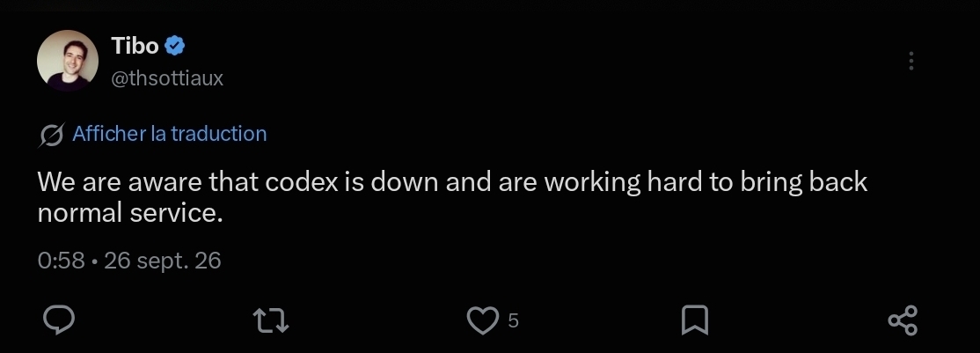Image resolution: width=980 pixels, height=353 pixels.
Task: Click tweet text about codex being down
Action: point(452,197)
